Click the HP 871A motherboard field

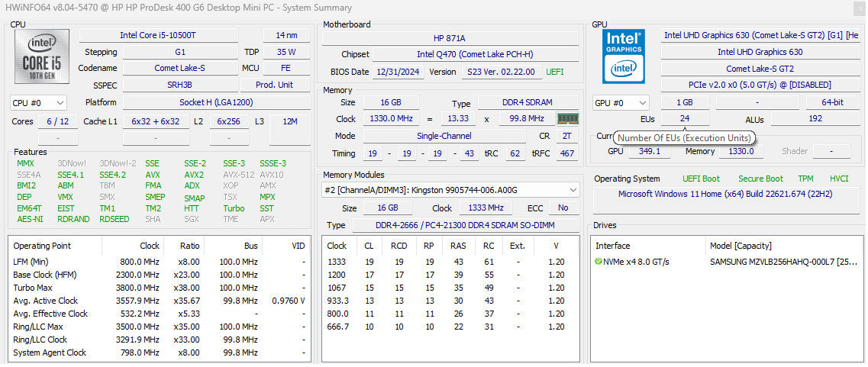pos(450,38)
